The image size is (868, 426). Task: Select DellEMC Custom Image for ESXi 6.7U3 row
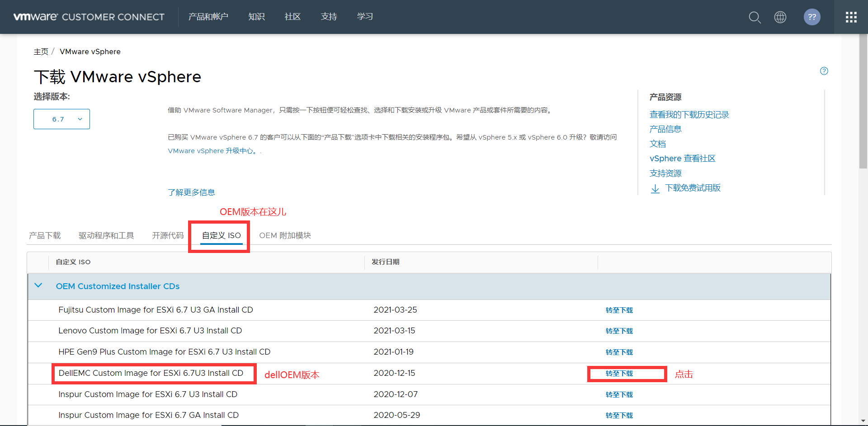pos(429,374)
